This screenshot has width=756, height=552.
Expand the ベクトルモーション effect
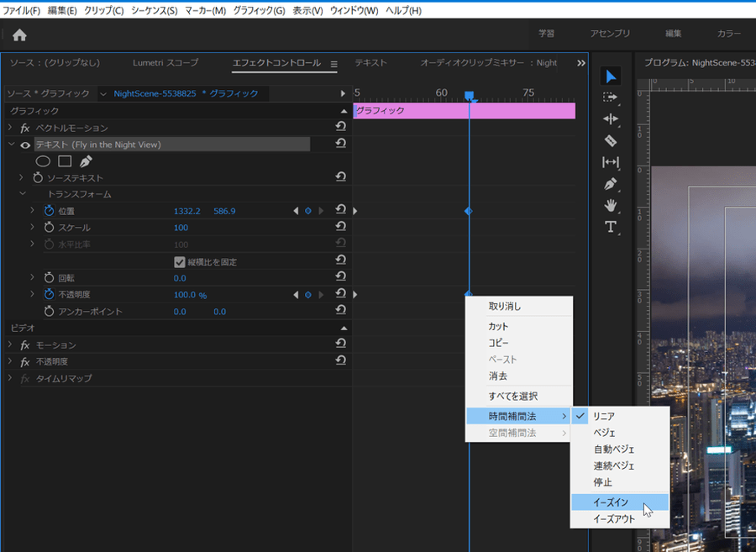pos(10,128)
